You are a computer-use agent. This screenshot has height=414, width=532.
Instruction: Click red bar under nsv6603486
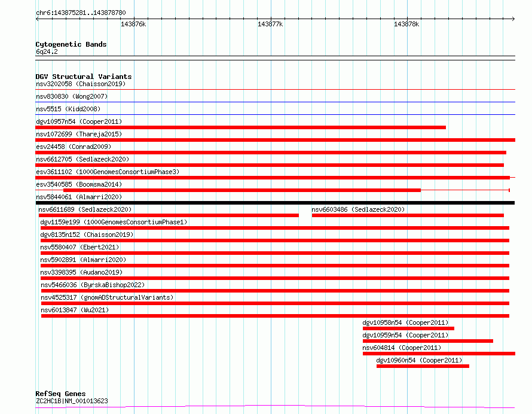coord(408,215)
